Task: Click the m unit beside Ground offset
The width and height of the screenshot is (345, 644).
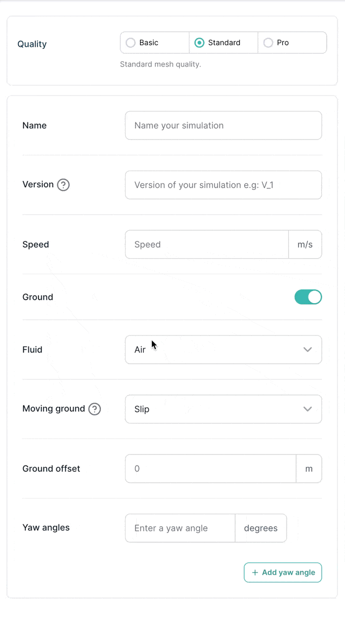Action: (309, 469)
